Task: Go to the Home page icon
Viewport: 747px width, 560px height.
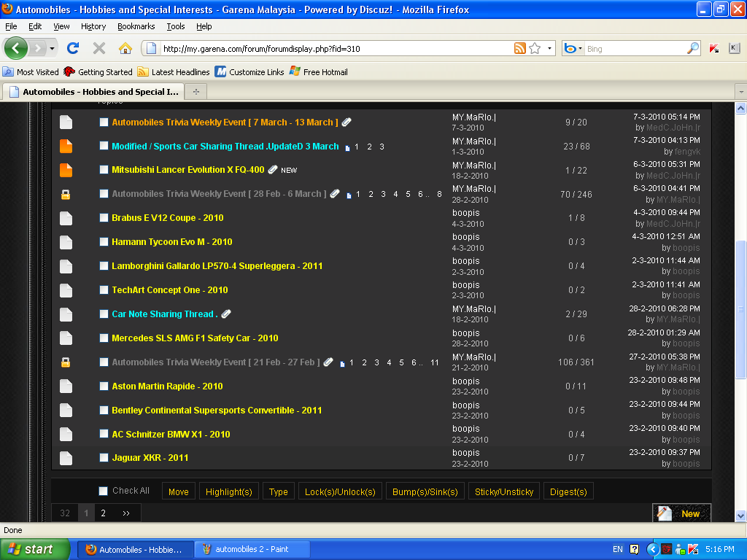Action: coord(125,48)
